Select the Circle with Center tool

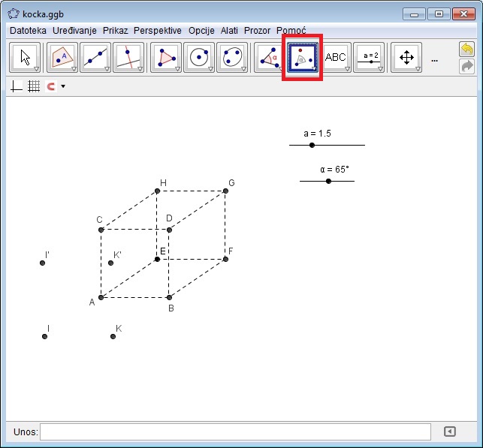[199, 58]
